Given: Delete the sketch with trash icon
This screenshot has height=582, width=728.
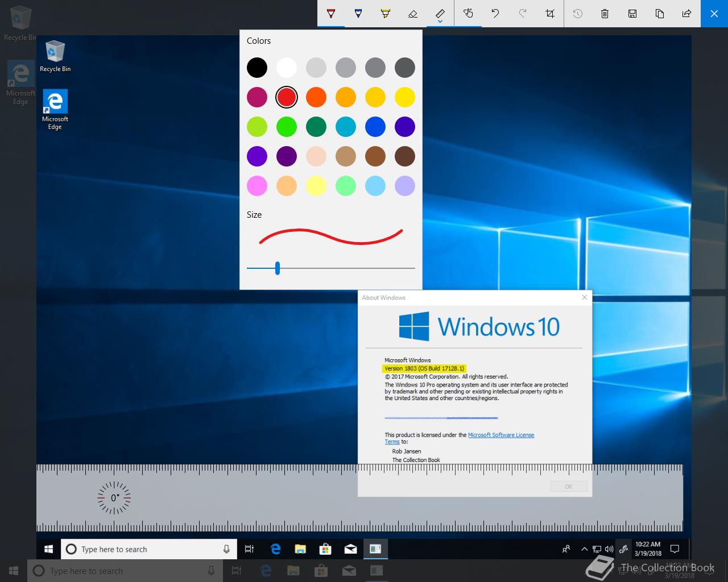Looking at the screenshot, I should (x=605, y=14).
